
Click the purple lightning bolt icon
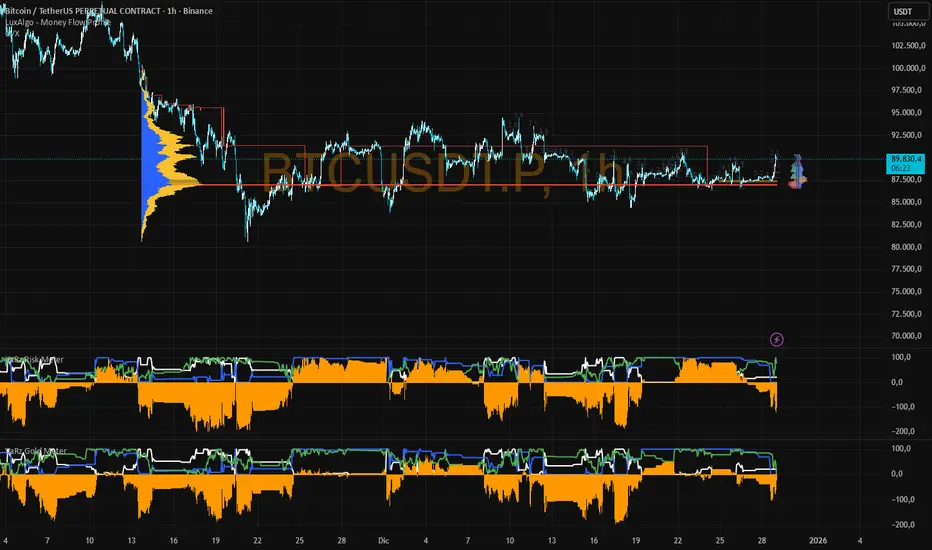pos(777,340)
